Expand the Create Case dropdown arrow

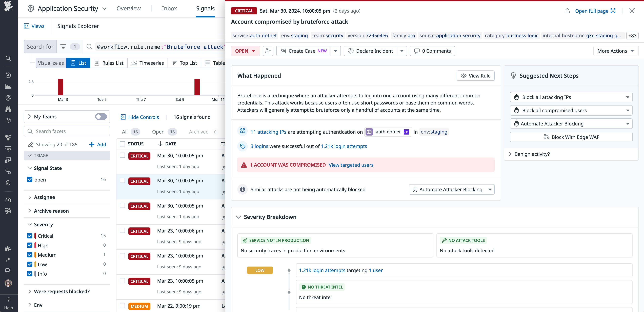[x=336, y=51]
